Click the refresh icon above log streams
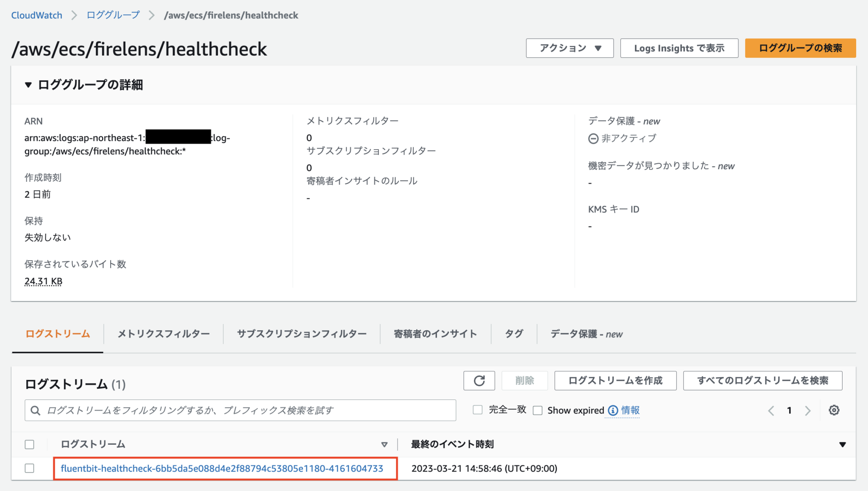 pos(479,380)
